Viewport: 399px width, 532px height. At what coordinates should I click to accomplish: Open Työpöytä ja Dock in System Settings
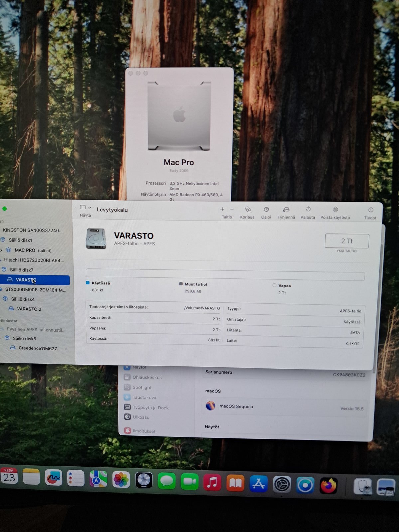point(146,407)
